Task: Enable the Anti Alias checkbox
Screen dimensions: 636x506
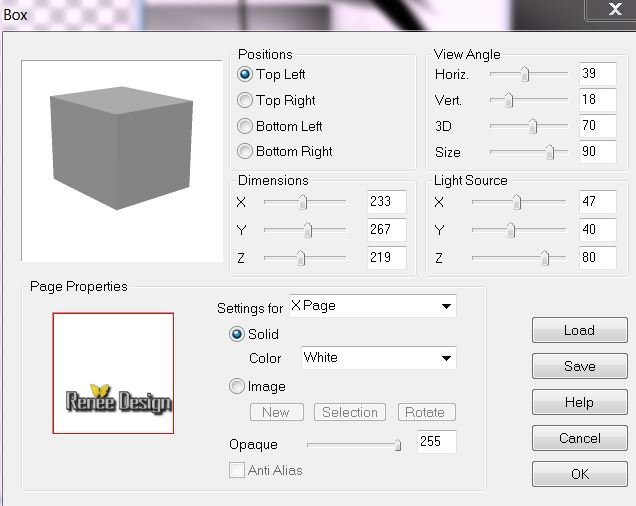Action: pos(237,470)
